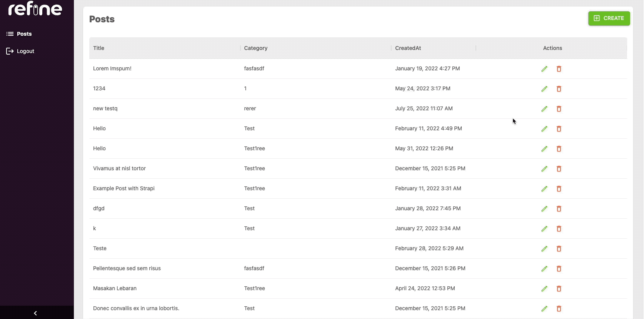Click the column divider after CreatedAt
The height and width of the screenshot is (319, 644).
476,48
